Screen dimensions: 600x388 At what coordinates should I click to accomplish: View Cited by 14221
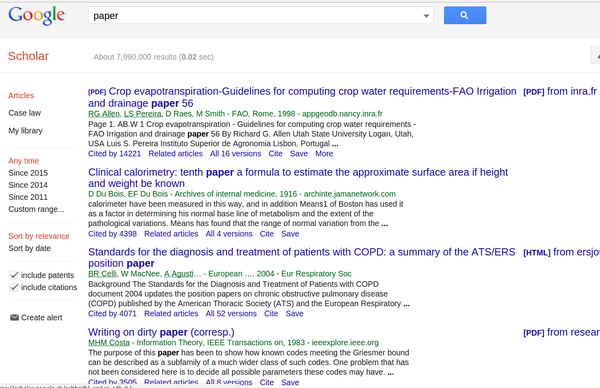114,153
